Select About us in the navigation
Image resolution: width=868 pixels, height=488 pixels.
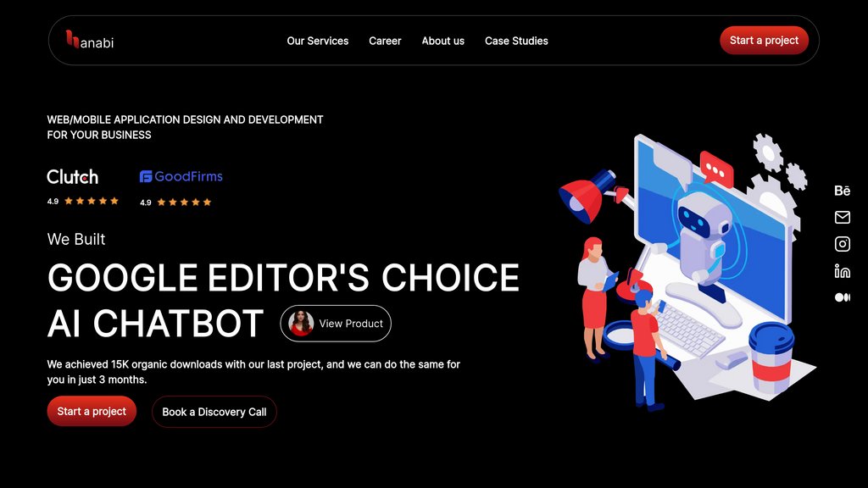pyautogui.click(x=443, y=41)
